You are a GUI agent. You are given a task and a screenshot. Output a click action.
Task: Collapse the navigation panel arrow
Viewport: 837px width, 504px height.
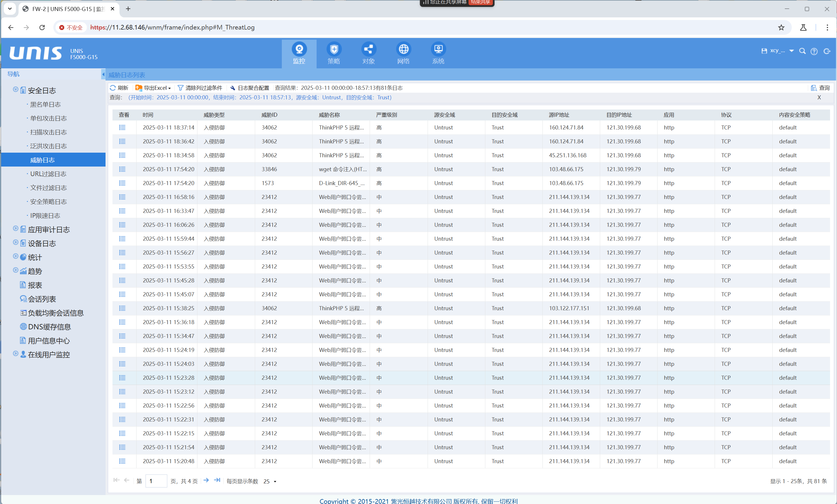tap(103, 74)
